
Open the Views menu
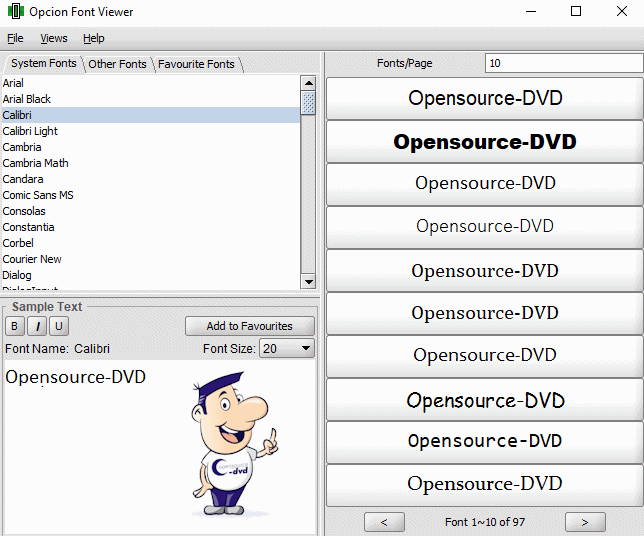54,38
